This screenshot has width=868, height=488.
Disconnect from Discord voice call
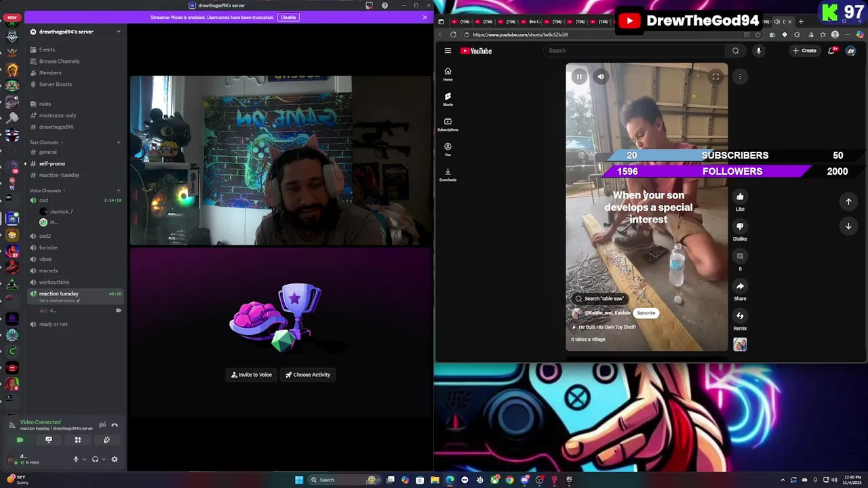115,425
